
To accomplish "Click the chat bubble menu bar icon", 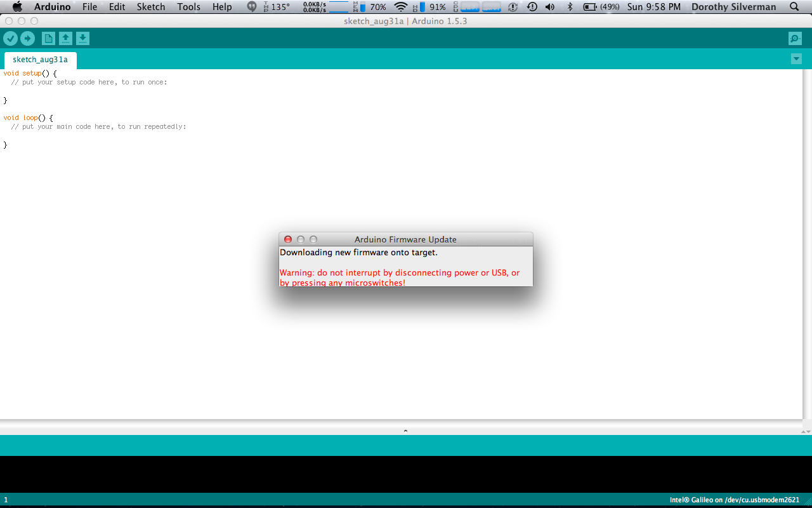I will click(252, 7).
